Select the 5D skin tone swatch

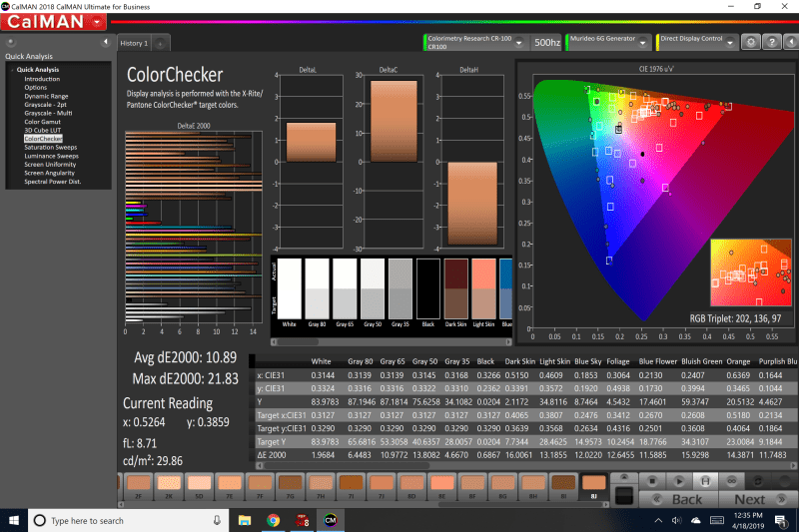point(199,487)
